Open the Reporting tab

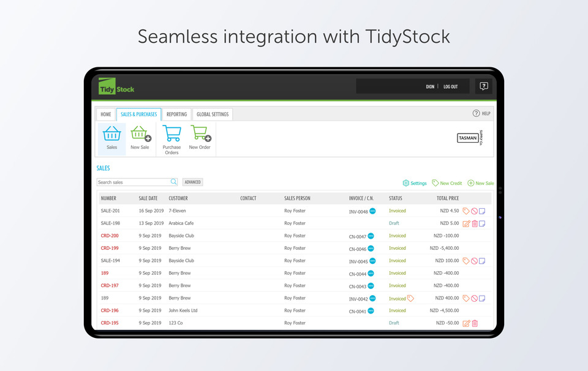176,114
